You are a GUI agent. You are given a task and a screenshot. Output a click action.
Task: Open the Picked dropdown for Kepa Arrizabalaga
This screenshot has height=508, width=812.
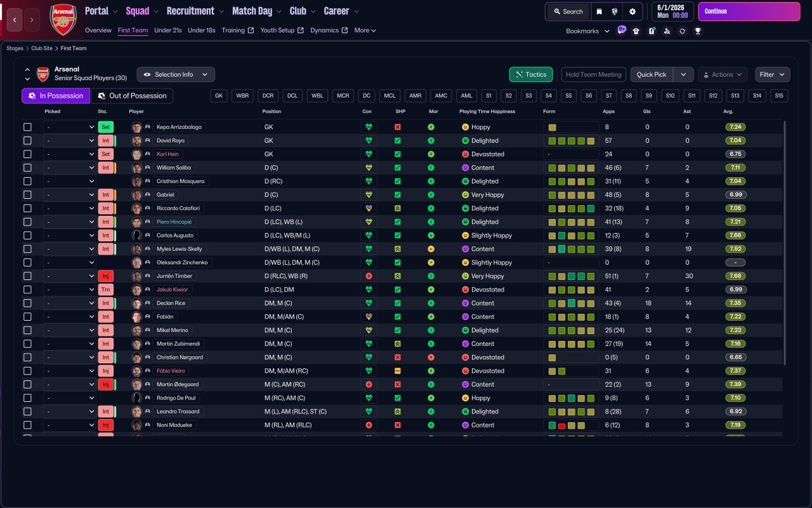69,127
